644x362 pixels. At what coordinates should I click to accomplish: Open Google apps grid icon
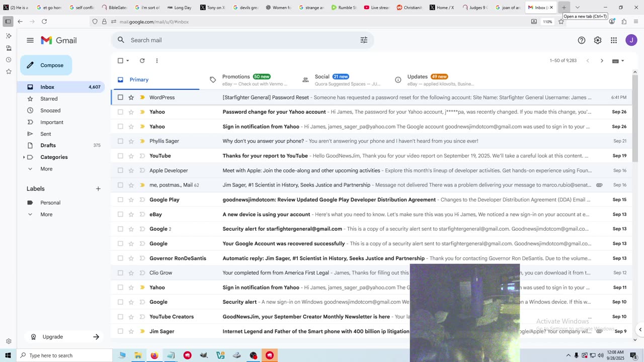[614, 40]
